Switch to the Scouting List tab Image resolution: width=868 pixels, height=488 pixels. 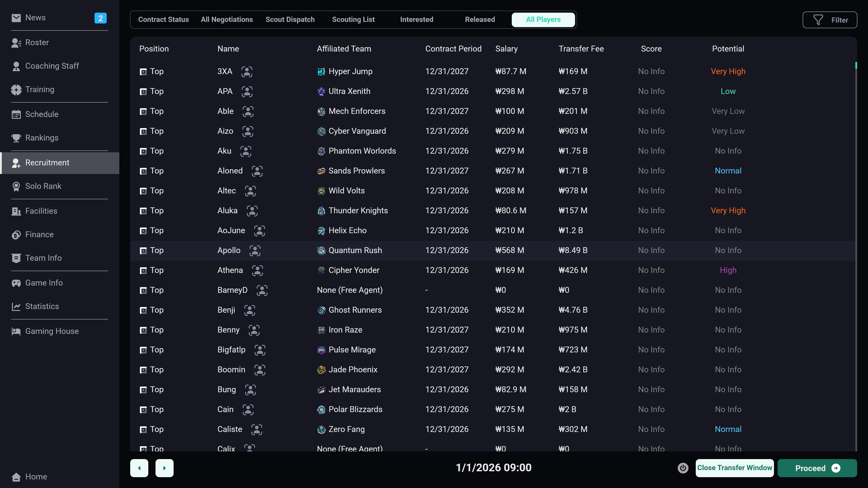(353, 19)
